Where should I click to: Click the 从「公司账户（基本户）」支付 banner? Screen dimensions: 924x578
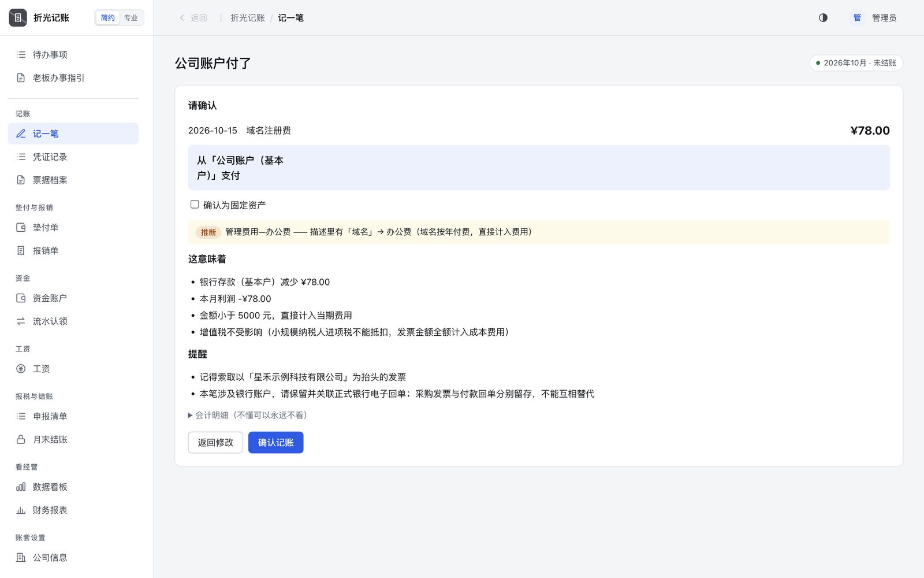pyautogui.click(x=538, y=168)
